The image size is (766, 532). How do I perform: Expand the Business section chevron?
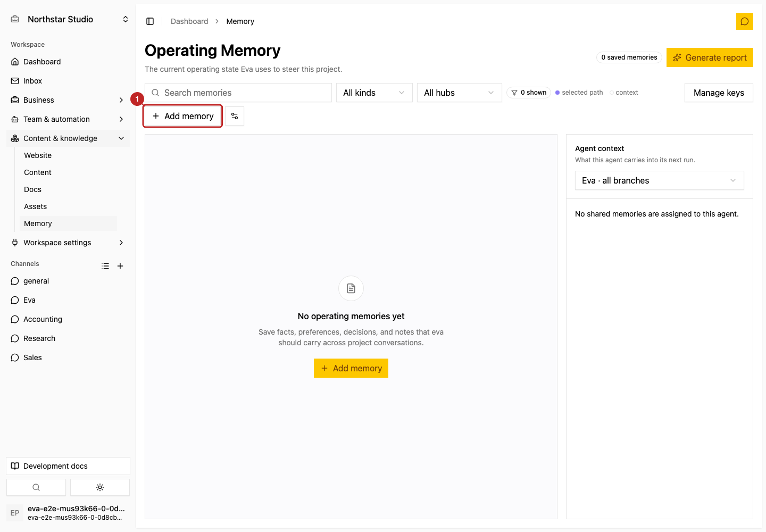(121, 100)
